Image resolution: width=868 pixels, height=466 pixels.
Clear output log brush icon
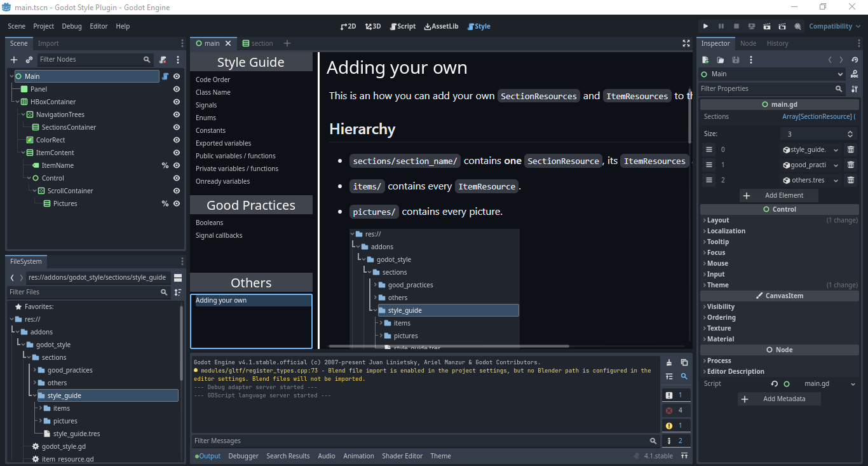point(668,362)
